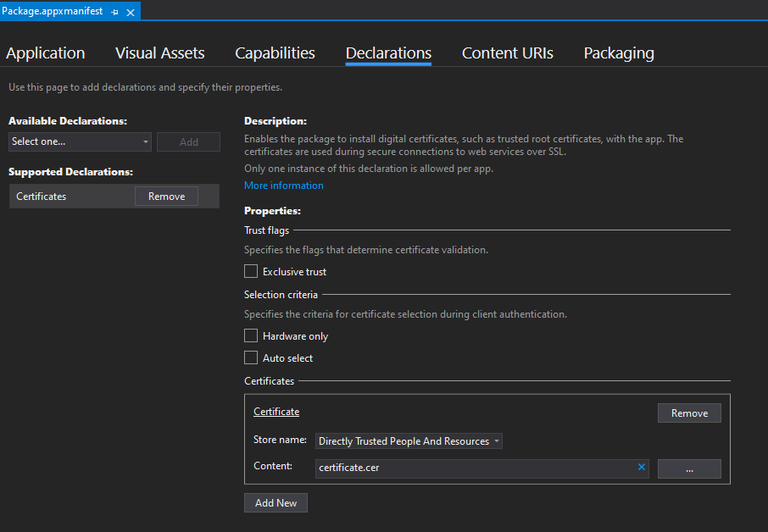Browse for certificate file with ellipsis button
Image resolution: width=768 pixels, height=532 pixels.
tap(689, 468)
